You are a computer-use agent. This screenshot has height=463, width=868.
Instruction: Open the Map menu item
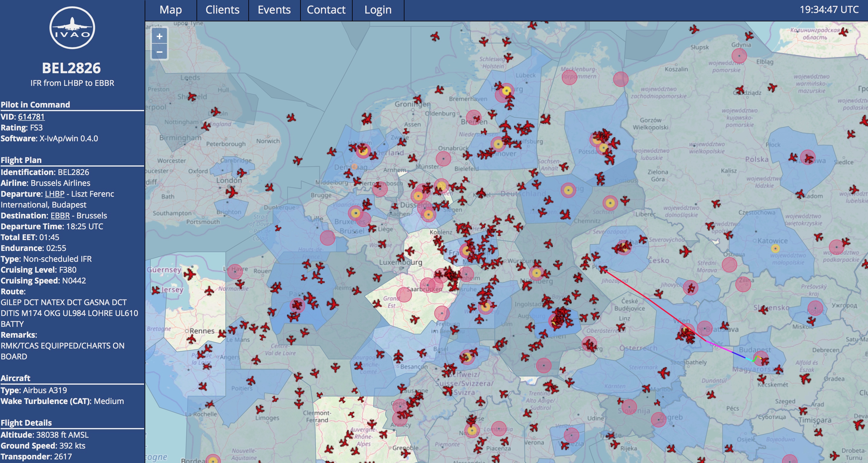[171, 10]
